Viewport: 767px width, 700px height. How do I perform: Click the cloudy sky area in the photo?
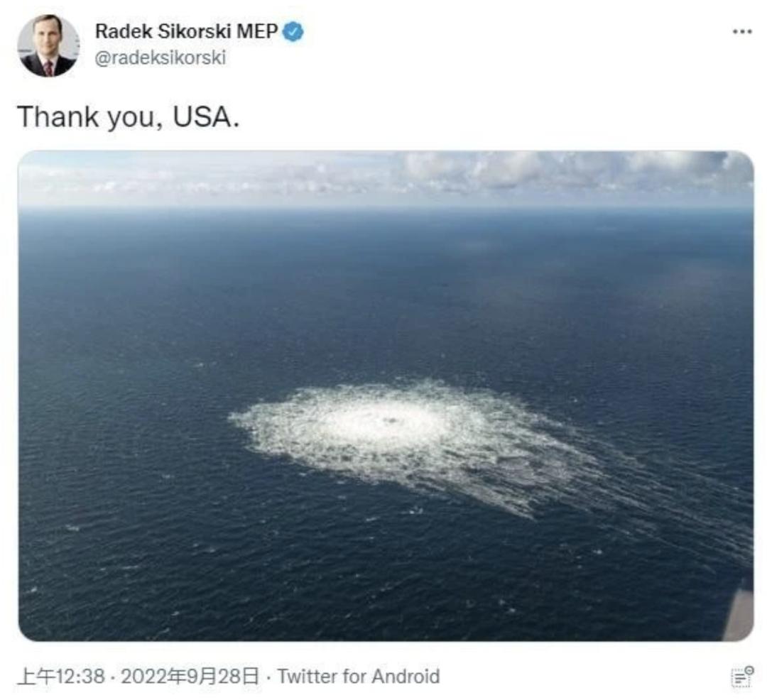(386, 178)
